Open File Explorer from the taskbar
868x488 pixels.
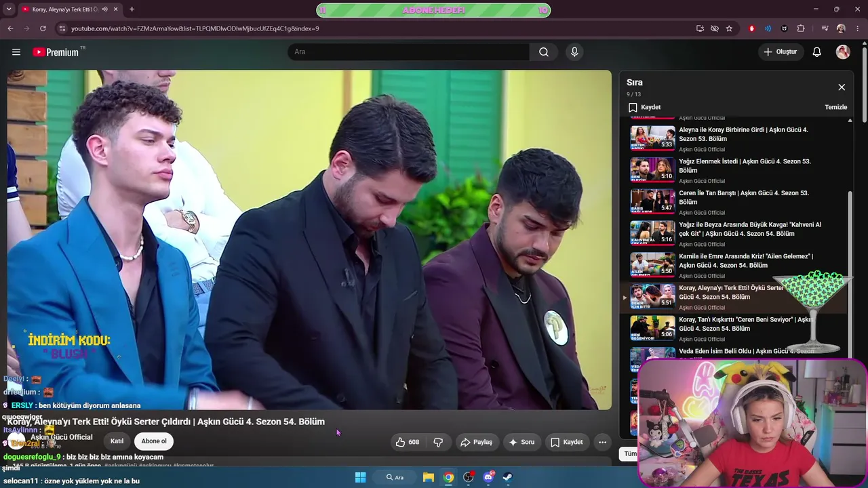coord(429,477)
